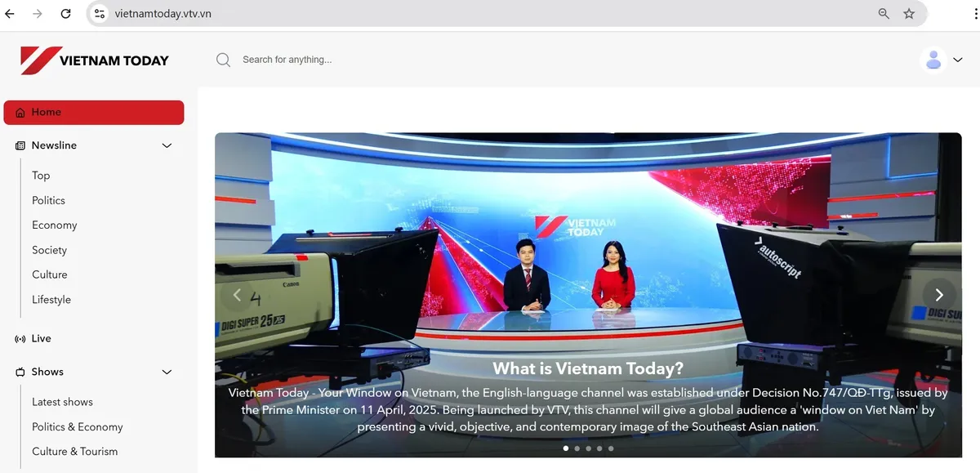Select the second carousel dot
980x473 pixels.
coord(577,448)
